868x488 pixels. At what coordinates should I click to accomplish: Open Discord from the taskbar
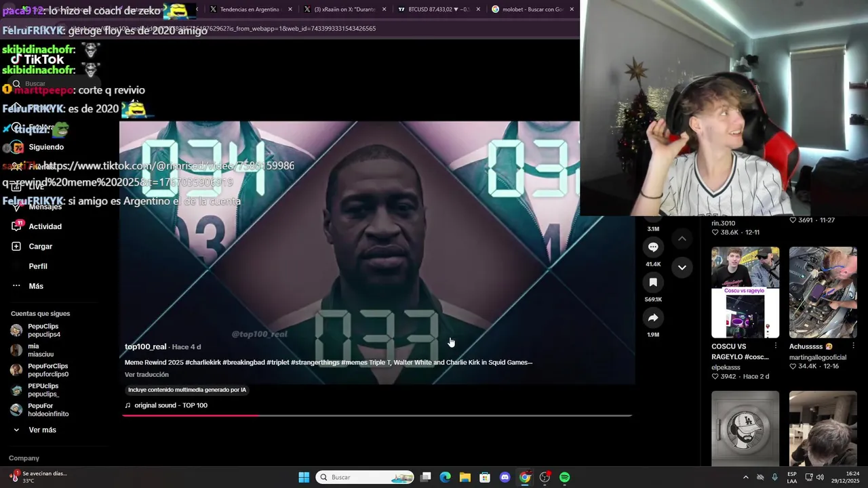pos(505,477)
